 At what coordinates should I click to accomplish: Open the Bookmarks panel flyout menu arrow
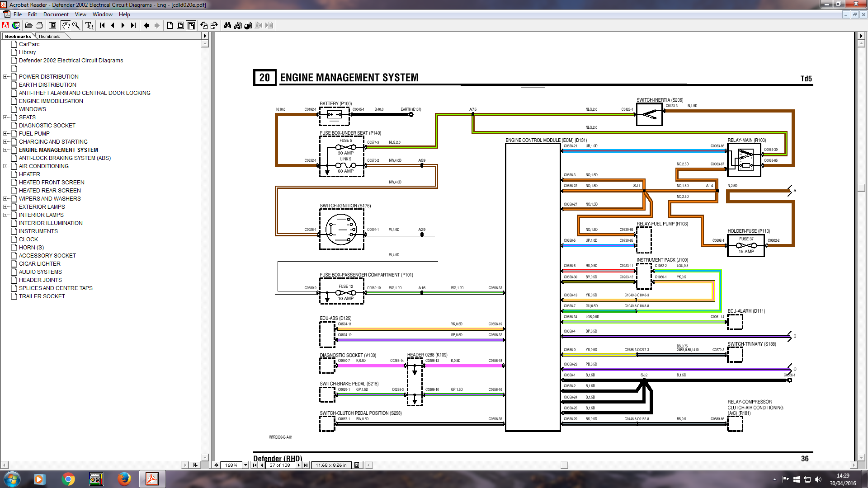tap(204, 36)
